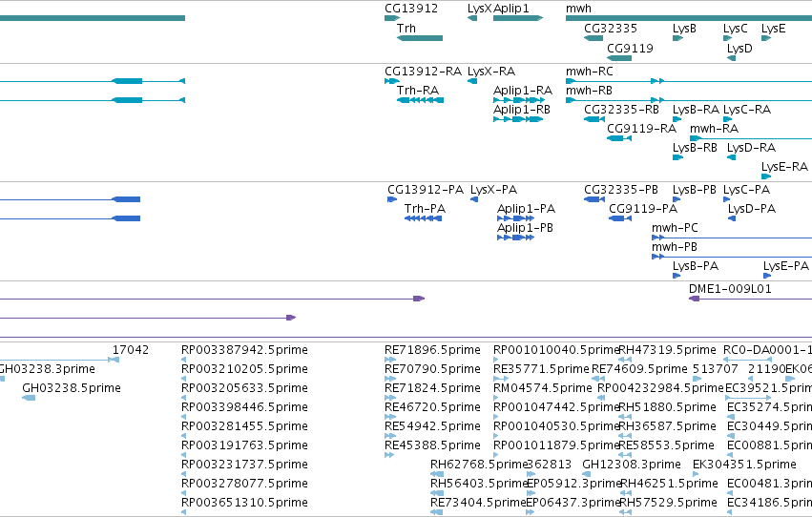Select EST RH36587.5prime
Image resolution: width=812 pixels, height=517 pixels.
(x=668, y=426)
